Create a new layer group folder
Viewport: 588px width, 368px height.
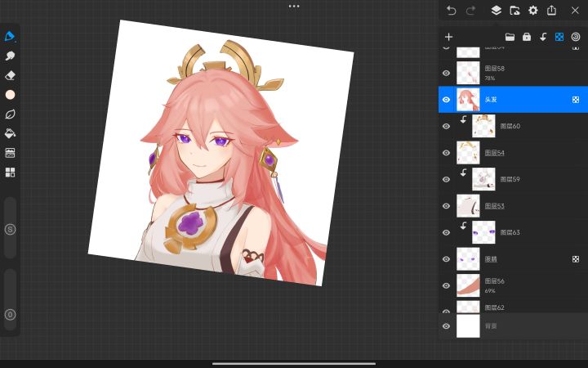510,37
